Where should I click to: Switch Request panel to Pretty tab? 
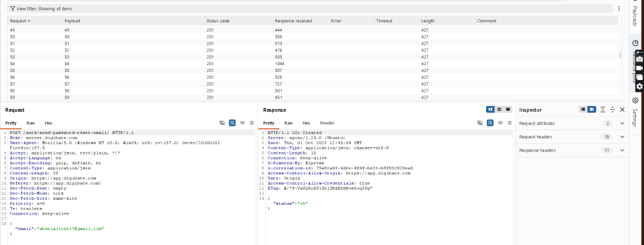point(11,123)
